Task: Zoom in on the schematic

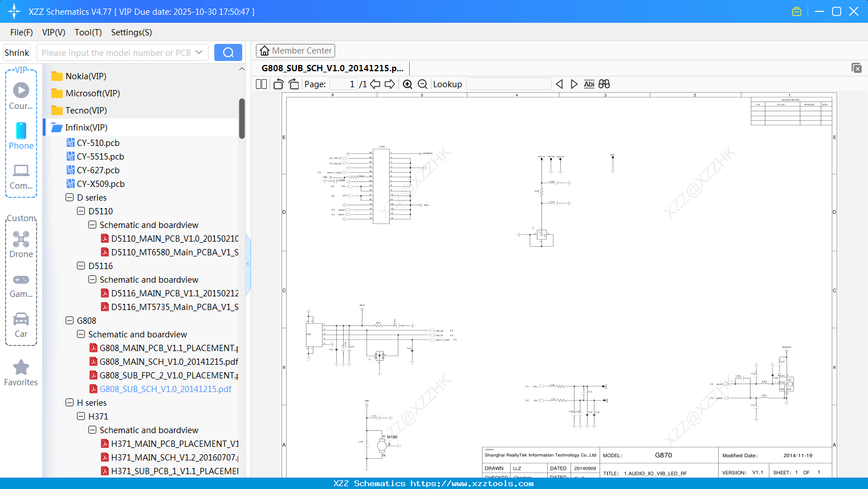Action: (407, 84)
